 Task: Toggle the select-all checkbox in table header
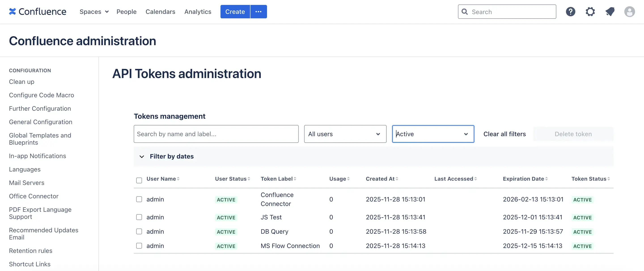[139, 180]
